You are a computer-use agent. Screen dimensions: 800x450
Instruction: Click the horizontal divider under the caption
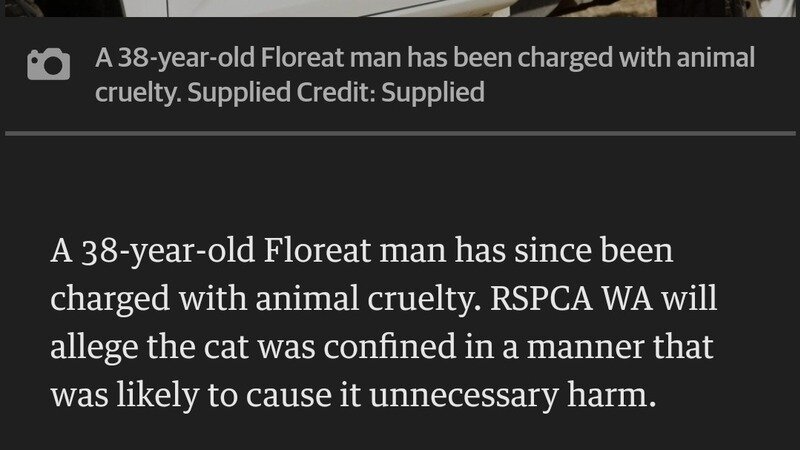point(400,132)
